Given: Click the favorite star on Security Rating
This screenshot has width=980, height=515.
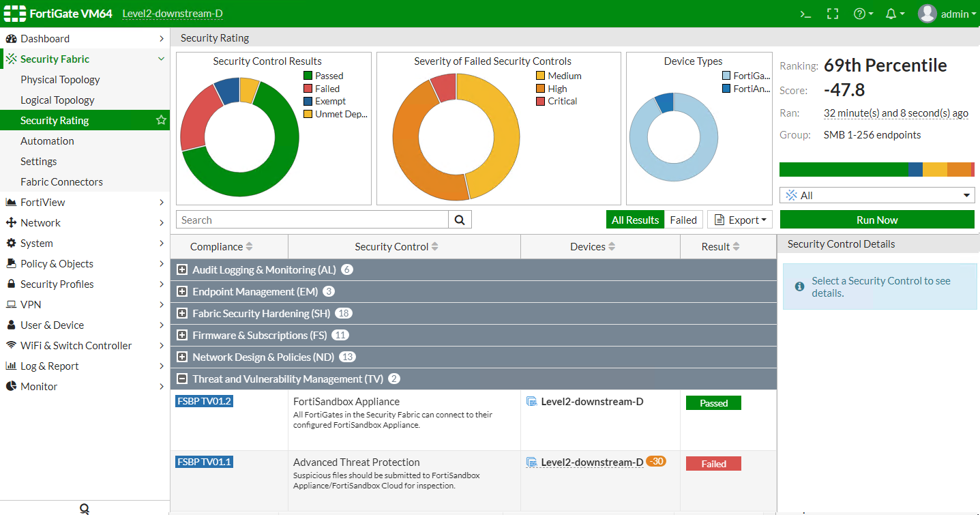Looking at the screenshot, I should click(161, 120).
